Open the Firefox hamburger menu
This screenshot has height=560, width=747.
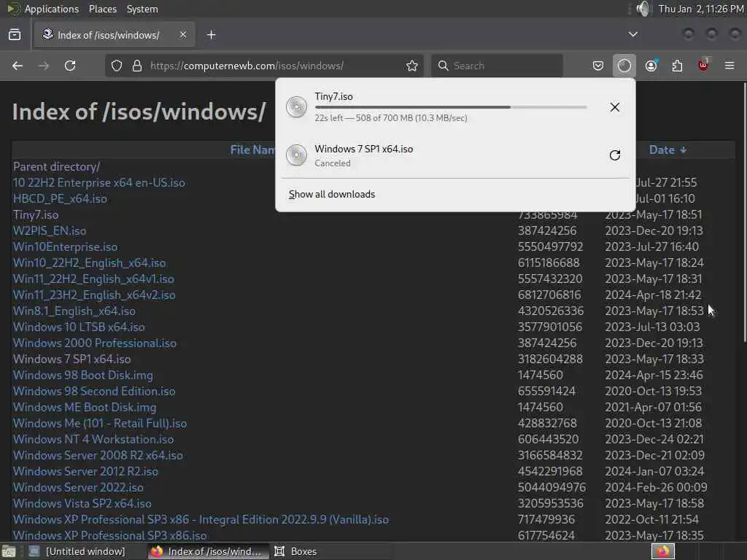[x=729, y=66]
